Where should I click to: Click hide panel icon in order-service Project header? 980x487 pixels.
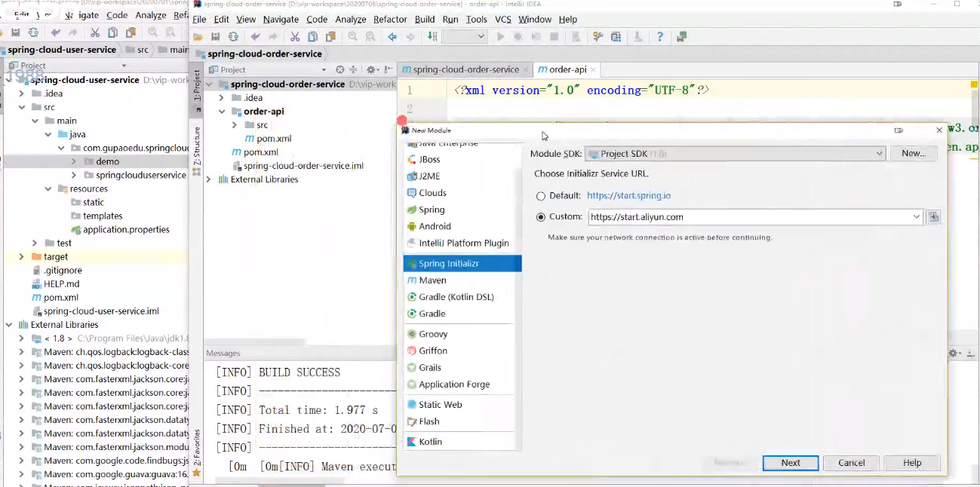click(388, 69)
